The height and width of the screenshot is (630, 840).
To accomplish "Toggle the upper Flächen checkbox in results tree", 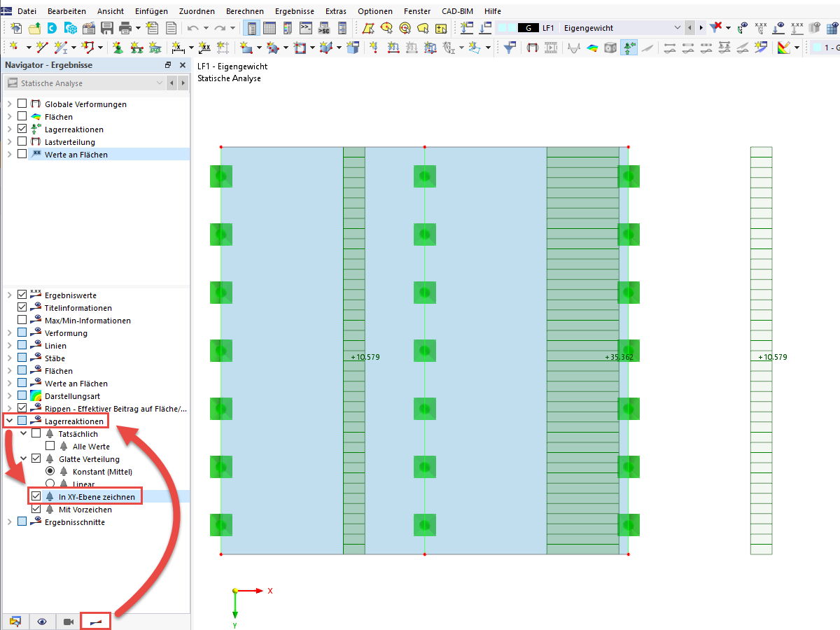I will tap(22, 116).
